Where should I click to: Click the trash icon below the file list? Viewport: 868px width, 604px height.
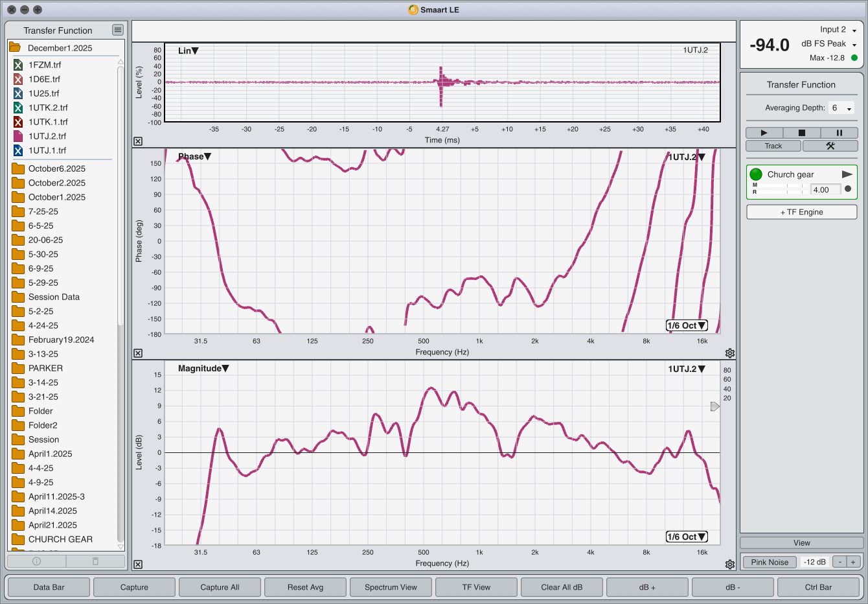click(x=95, y=561)
